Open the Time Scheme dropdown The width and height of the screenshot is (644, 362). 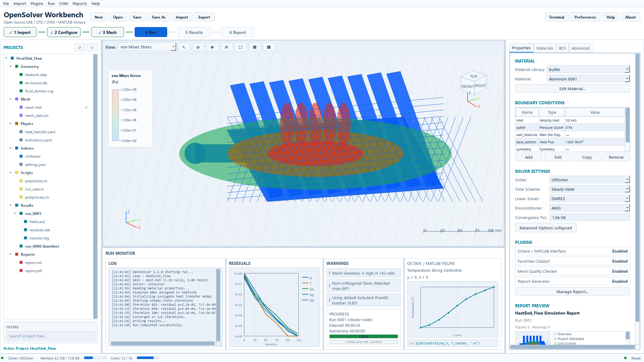(x=589, y=189)
